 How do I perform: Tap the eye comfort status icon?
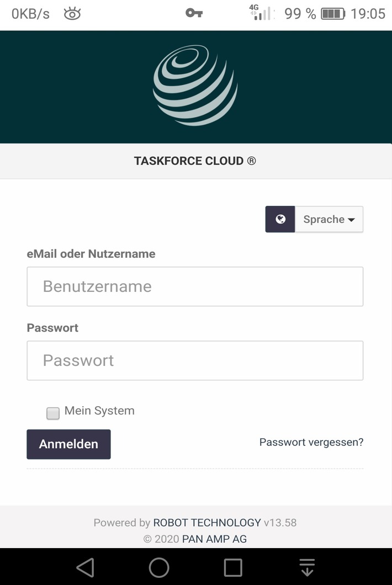[x=72, y=14]
